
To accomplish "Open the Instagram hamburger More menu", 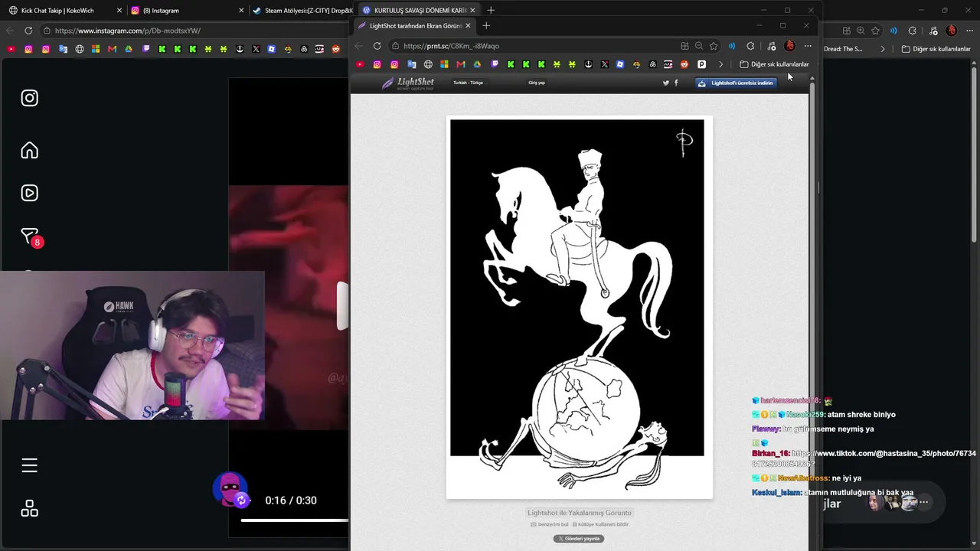I will coord(29,465).
